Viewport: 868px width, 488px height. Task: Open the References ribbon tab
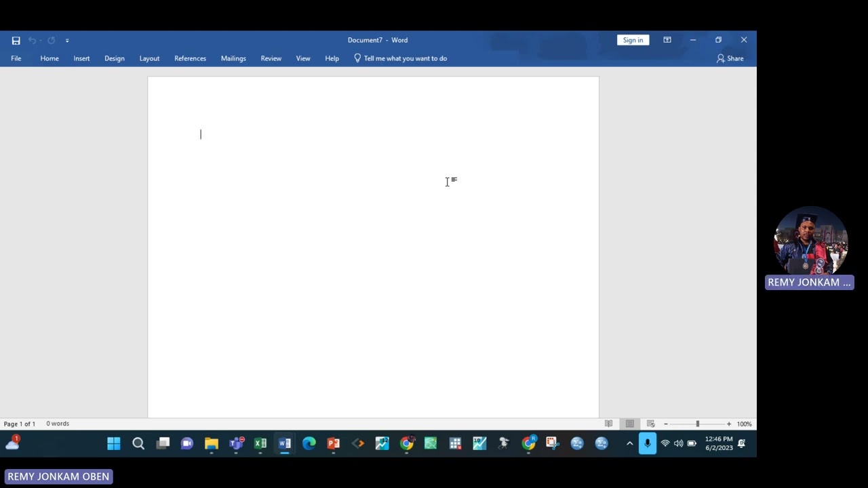point(190,58)
